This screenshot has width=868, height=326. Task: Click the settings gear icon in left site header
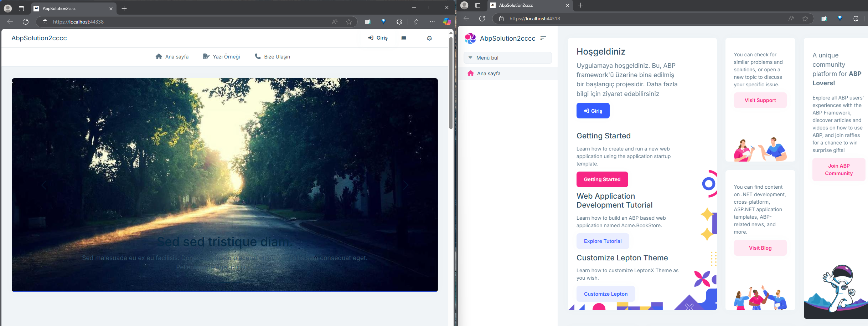[x=429, y=38]
